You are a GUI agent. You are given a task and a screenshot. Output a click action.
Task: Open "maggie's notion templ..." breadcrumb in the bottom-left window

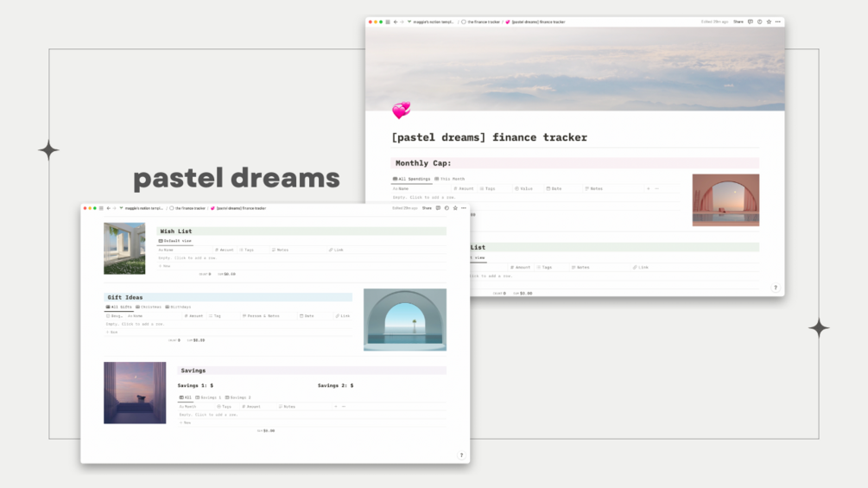(x=142, y=208)
